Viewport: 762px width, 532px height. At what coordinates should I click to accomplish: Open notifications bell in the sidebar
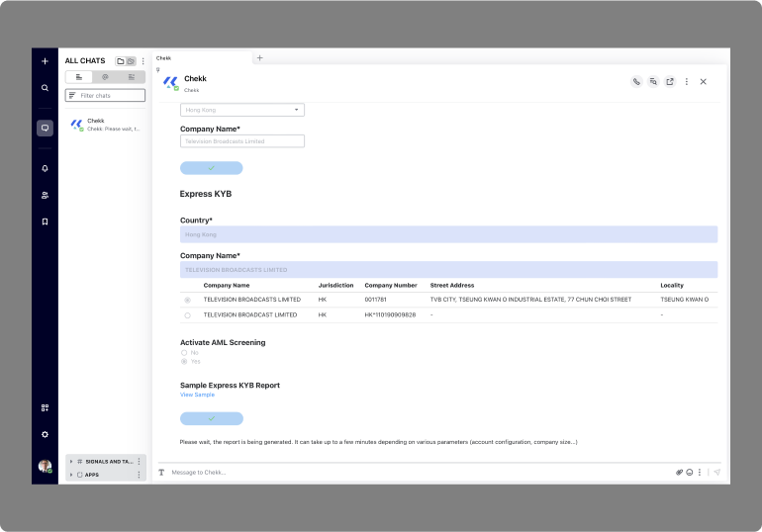coord(45,168)
